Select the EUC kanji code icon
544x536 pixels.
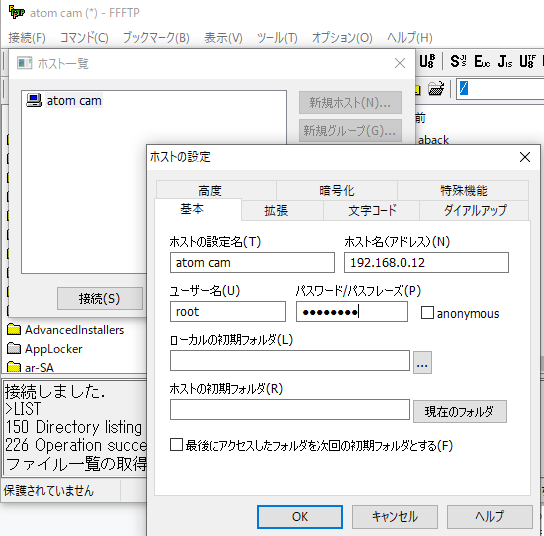pos(482,61)
